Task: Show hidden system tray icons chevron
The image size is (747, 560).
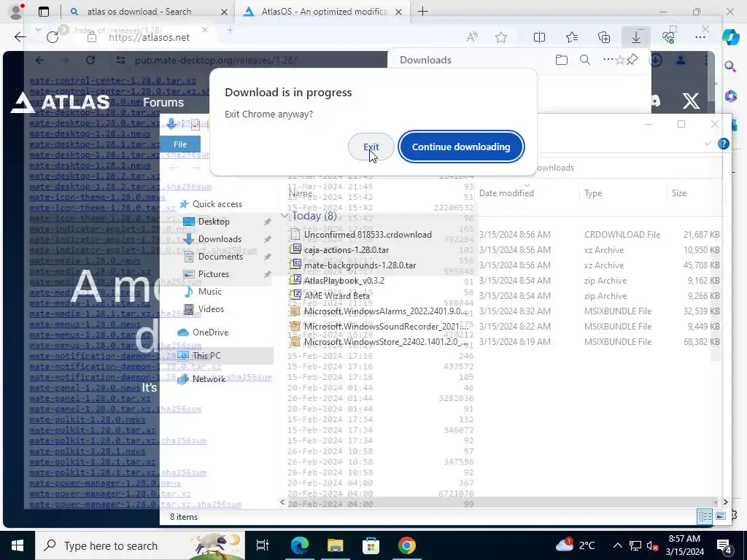Action: tap(617, 545)
